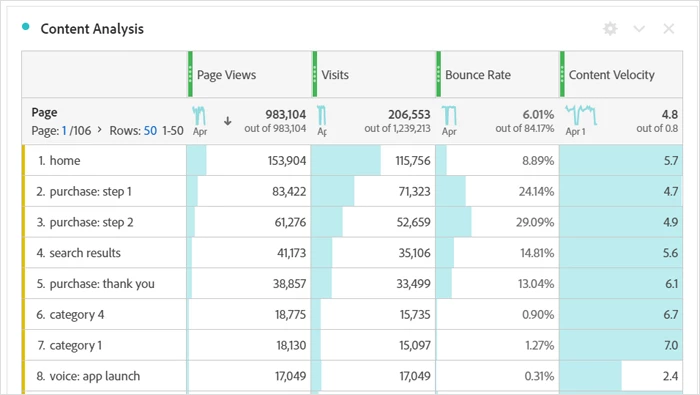Select the search results row
700x395 pixels.
tap(352, 253)
